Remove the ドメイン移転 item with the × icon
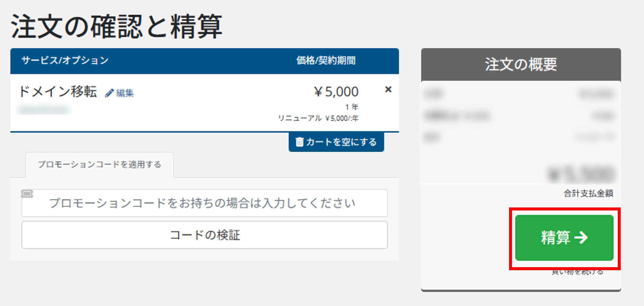The height and width of the screenshot is (306, 644). 388,89
